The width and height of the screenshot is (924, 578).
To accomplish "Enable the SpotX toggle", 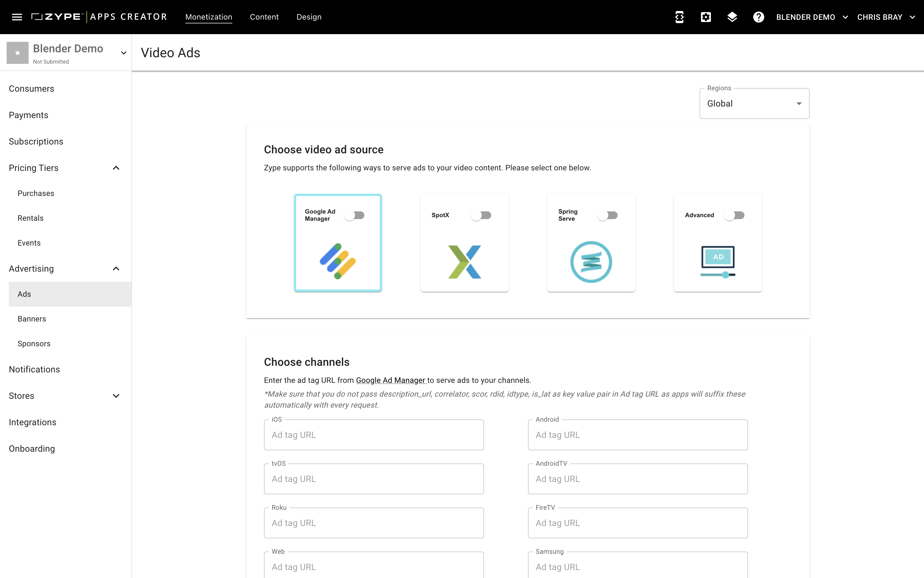I will click(481, 215).
